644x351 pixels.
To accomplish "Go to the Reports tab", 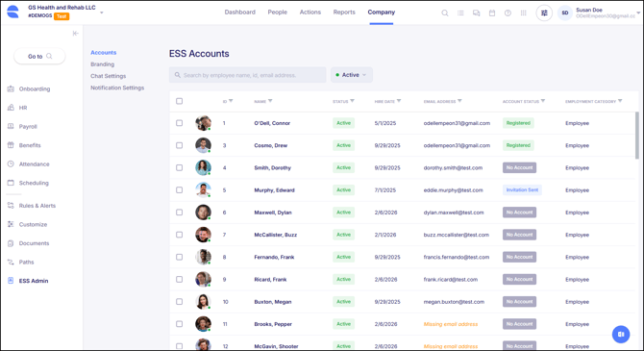I will (344, 13).
